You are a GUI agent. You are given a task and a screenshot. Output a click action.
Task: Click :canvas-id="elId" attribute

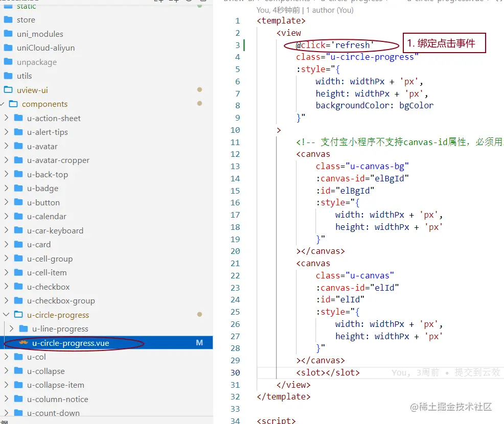tap(357, 288)
